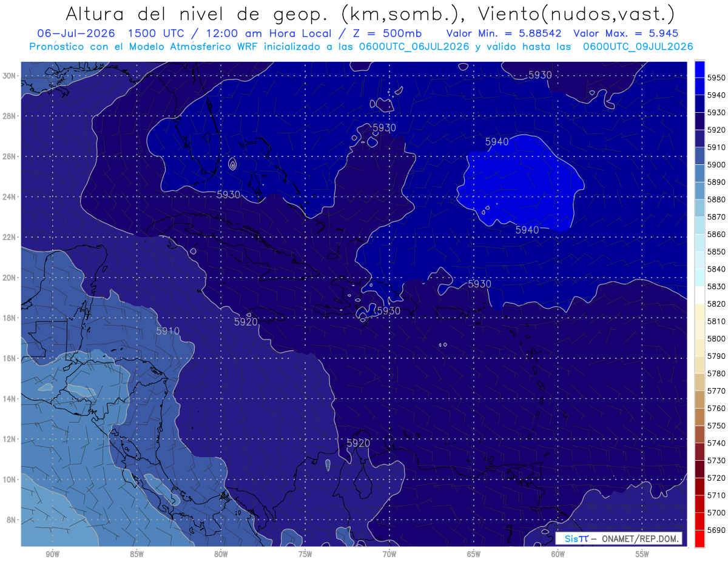This screenshot has height=562, width=728.
Task: Click the 'Pronóstico con el Modelo Atmósferico WRF' line
Action: click(145, 47)
